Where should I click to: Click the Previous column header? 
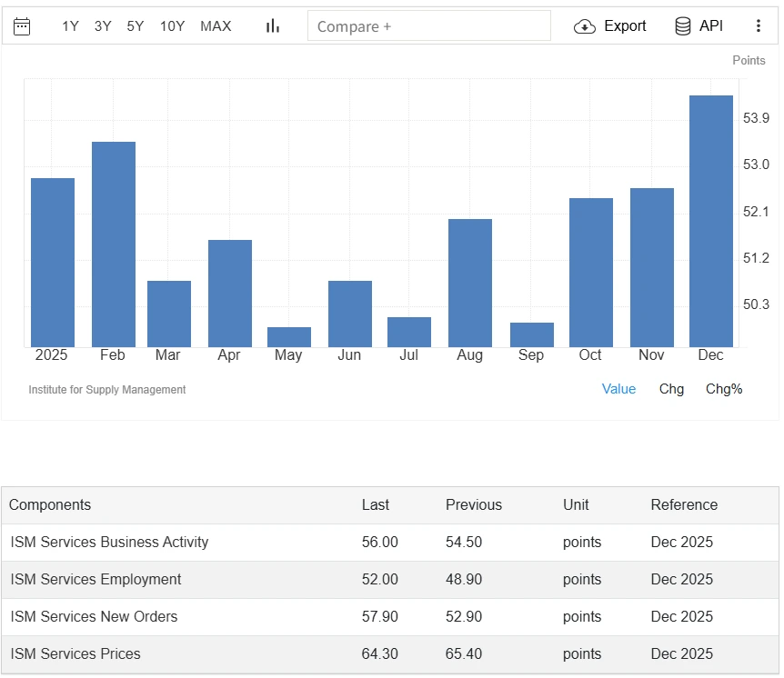(474, 504)
